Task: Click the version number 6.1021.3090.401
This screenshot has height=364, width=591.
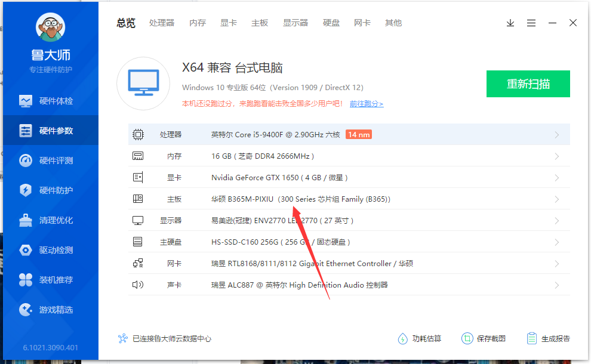Action: pyautogui.click(x=51, y=347)
